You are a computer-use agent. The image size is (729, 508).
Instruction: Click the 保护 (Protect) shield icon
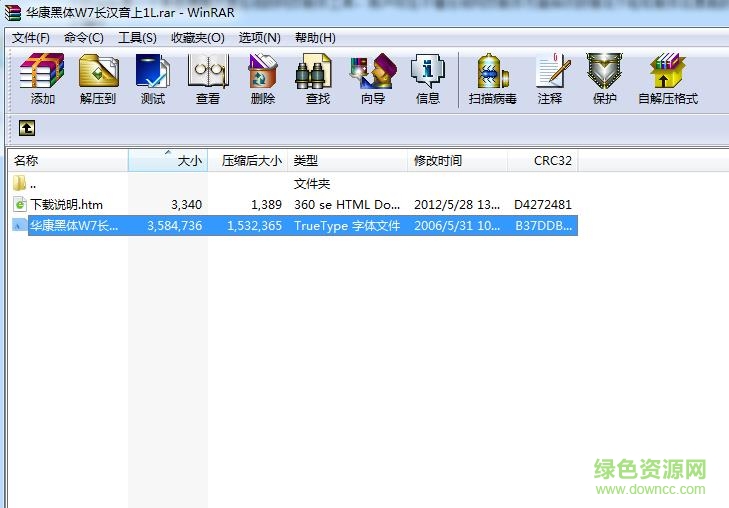(x=604, y=71)
